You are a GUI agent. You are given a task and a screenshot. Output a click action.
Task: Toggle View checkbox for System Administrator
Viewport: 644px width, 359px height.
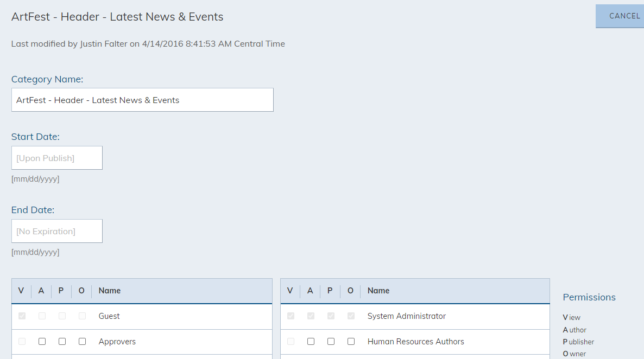pyautogui.click(x=291, y=316)
